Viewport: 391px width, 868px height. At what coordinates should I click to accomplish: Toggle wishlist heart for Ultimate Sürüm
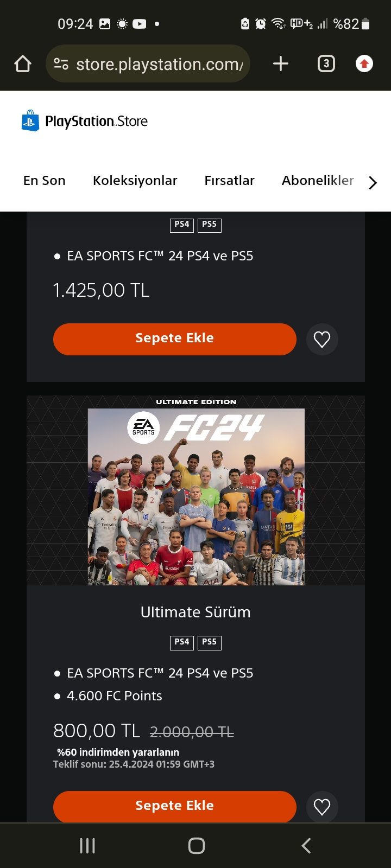click(322, 807)
